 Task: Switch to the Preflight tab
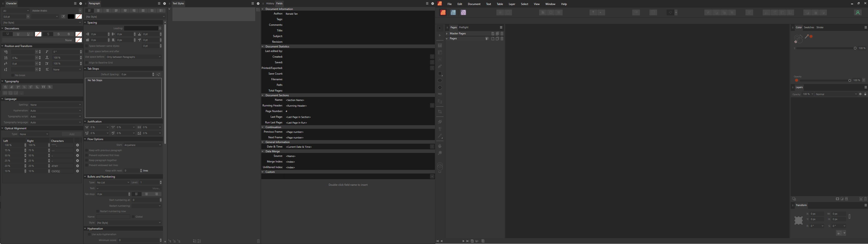click(x=464, y=28)
